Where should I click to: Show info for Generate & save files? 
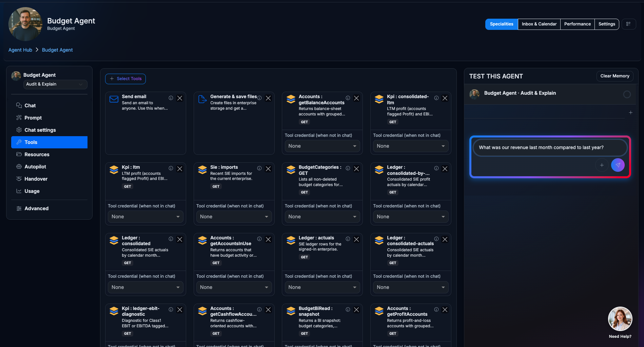pyautogui.click(x=259, y=98)
